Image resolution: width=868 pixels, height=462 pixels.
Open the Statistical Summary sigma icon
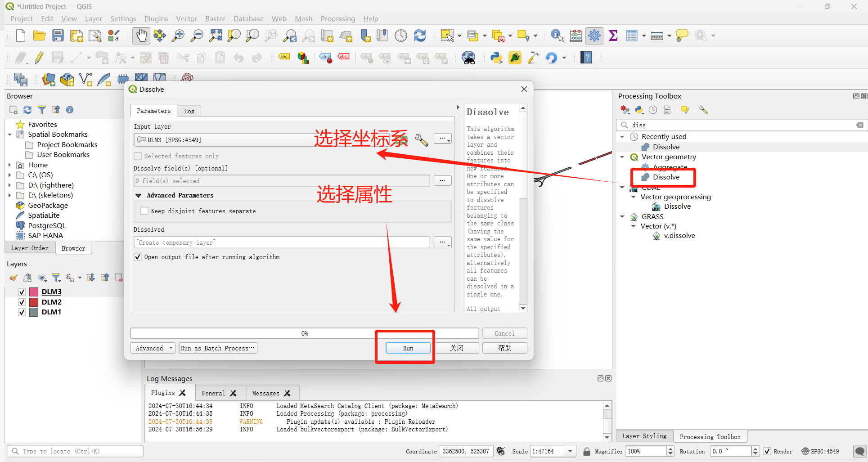click(613, 36)
